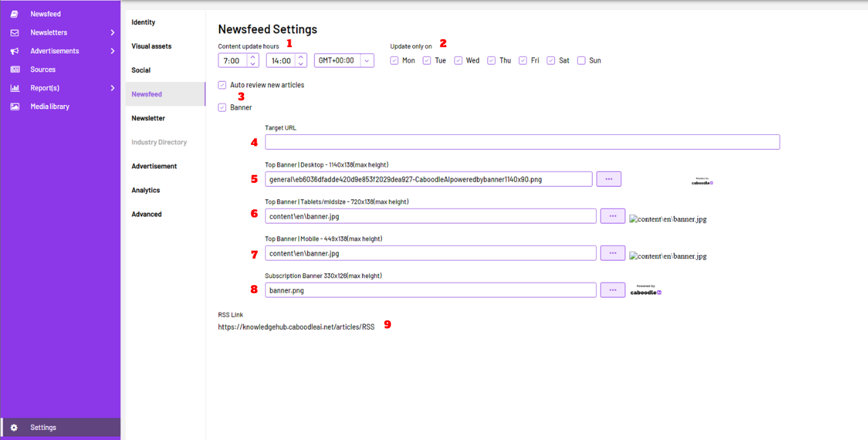Uncheck the Mon update checkbox
868x440 pixels.
(394, 60)
